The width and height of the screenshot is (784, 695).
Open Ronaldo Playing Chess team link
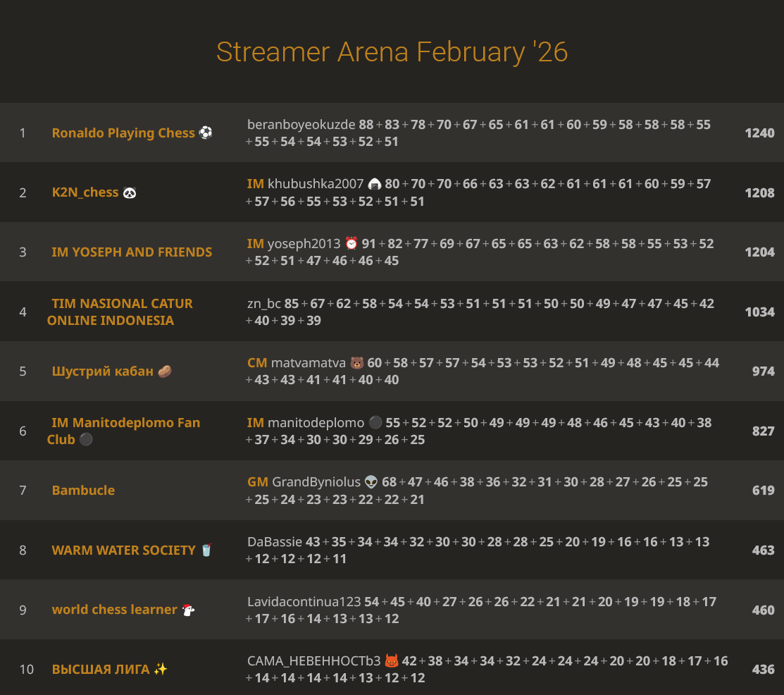click(123, 133)
